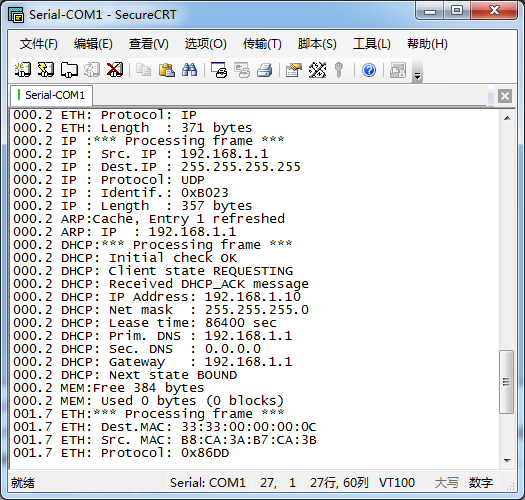The width and height of the screenshot is (525, 500).
Task: Close the SecureCRT window
Action: pyautogui.click(x=494, y=11)
